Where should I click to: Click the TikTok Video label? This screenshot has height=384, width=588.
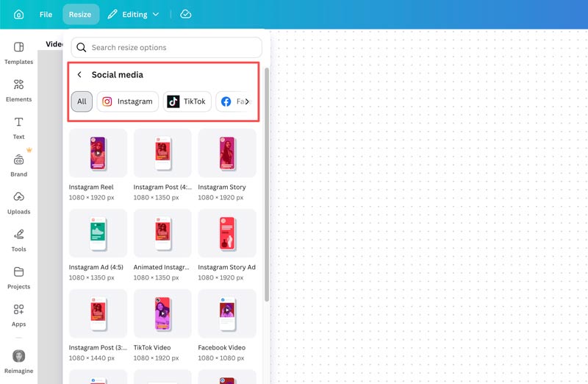(x=152, y=348)
